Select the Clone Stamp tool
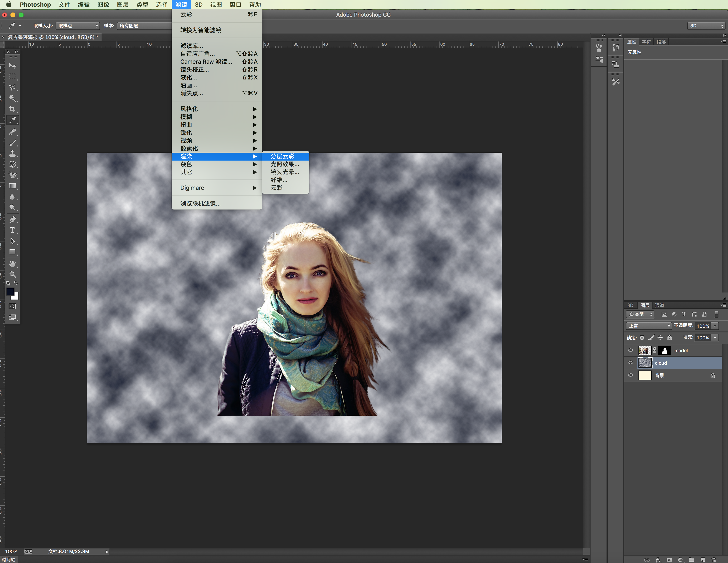728x563 pixels. pyautogui.click(x=12, y=154)
